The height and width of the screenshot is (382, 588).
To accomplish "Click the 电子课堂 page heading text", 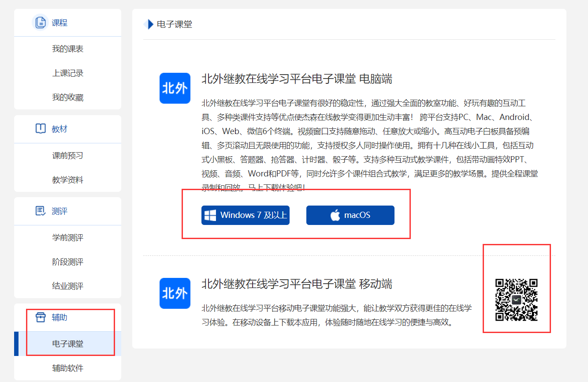I will [175, 24].
